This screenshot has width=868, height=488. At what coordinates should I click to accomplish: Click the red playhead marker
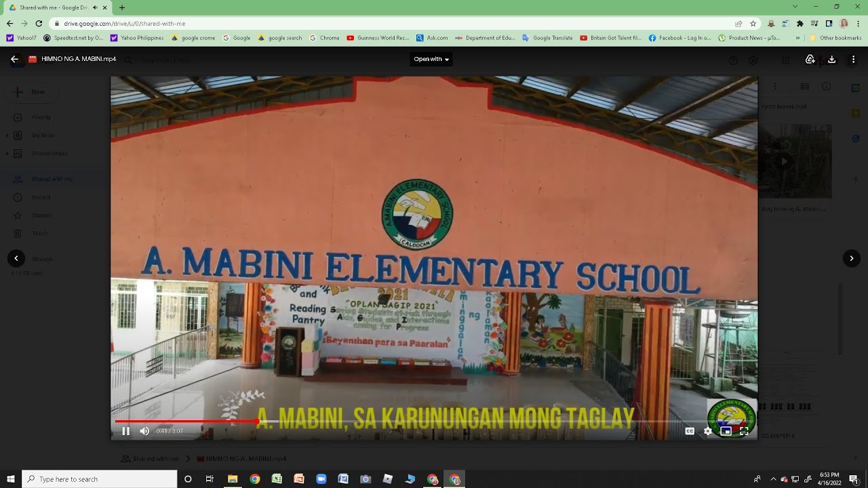tap(256, 422)
